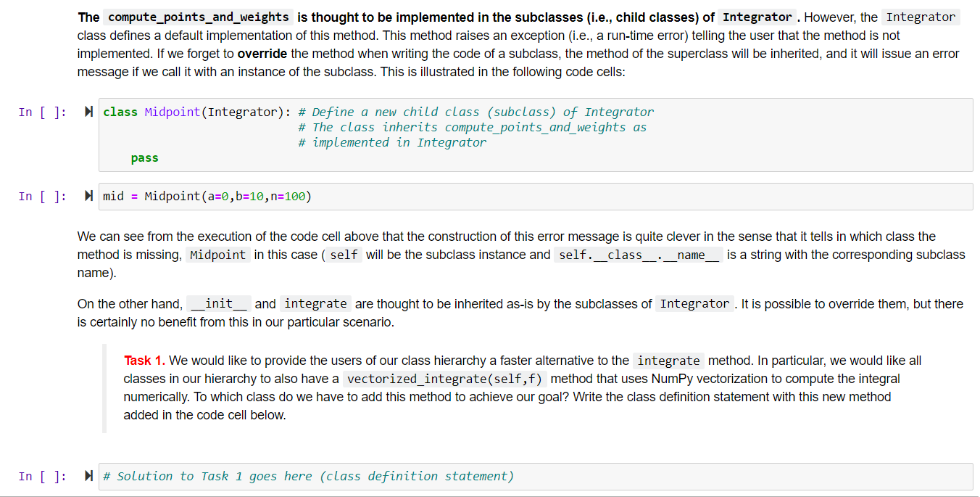Click the In [ ]: prompt of the last cell
The image size is (980, 497).
coord(42,475)
